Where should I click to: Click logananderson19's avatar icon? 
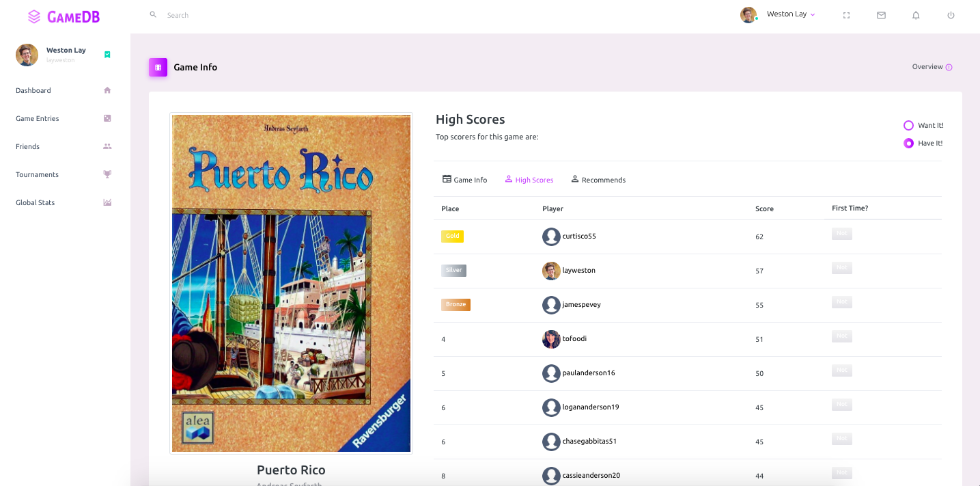(x=551, y=407)
